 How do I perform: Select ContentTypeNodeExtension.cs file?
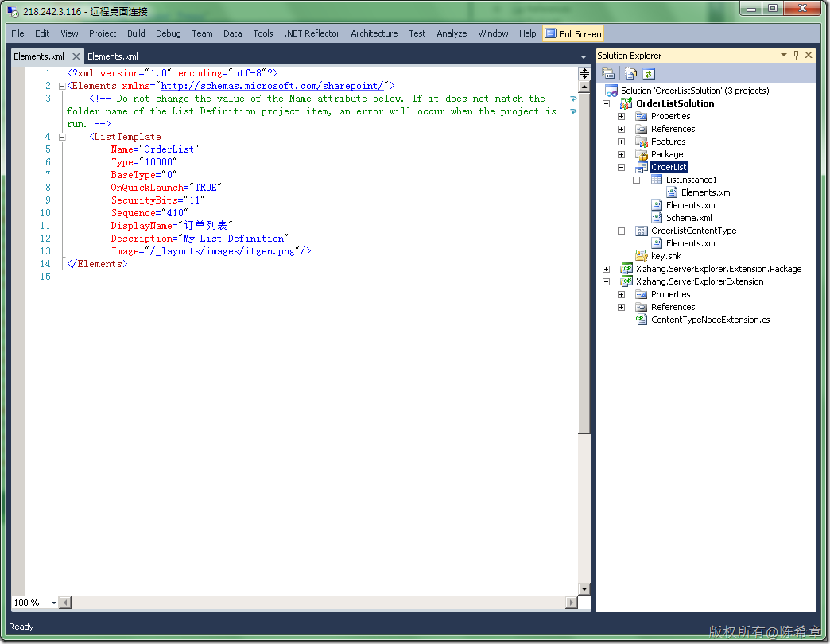pyautogui.click(x=711, y=320)
